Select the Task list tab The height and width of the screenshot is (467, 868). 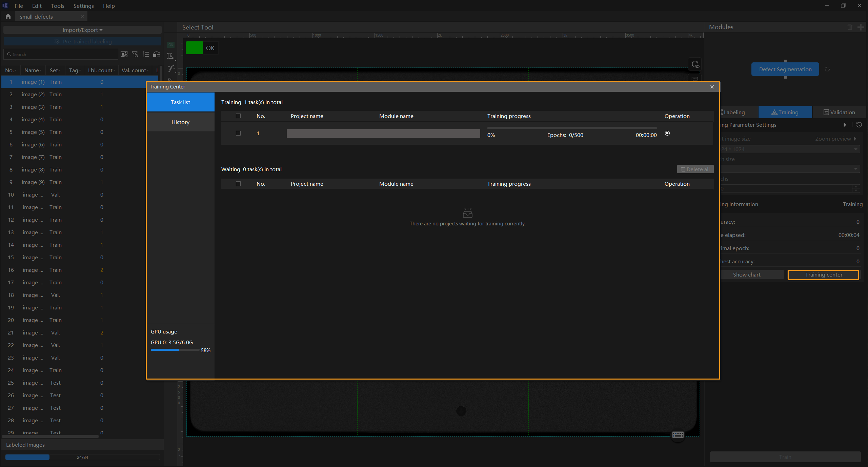[180, 102]
